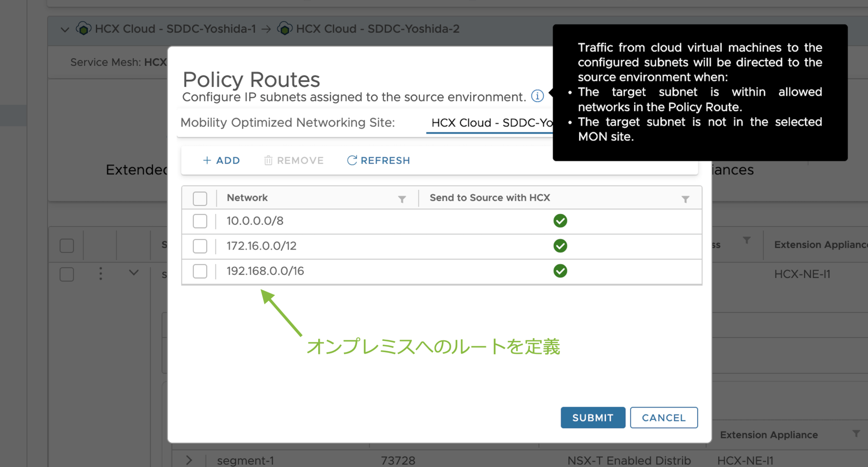Image resolution: width=868 pixels, height=467 pixels.
Task: Click the info icon next to the source environment description
Action: 537,96
